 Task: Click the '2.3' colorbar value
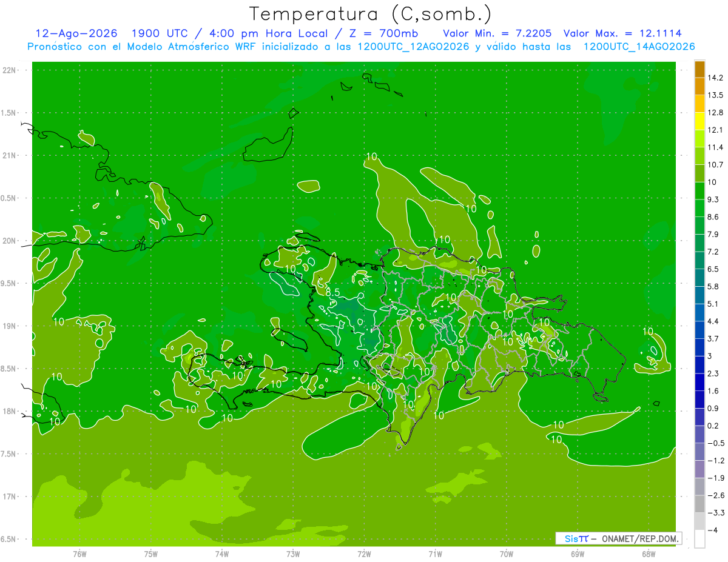(x=713, y=373)
